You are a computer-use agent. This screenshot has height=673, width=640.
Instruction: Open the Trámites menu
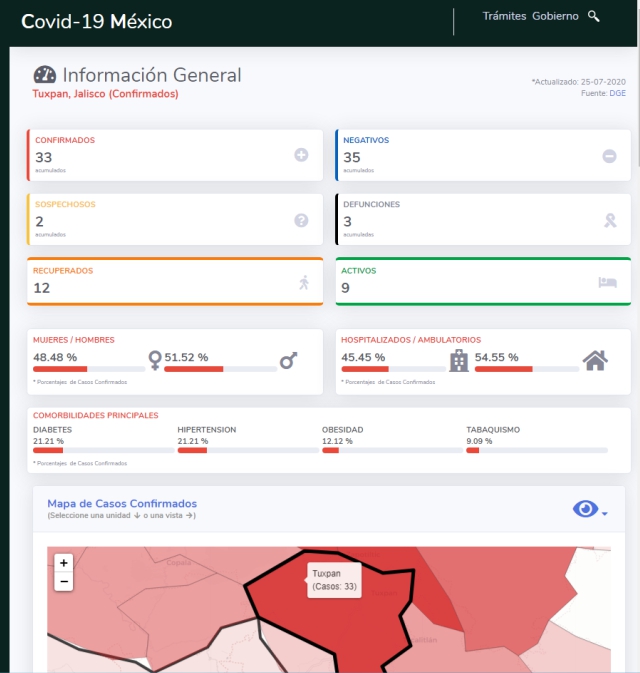click(504, 16)
